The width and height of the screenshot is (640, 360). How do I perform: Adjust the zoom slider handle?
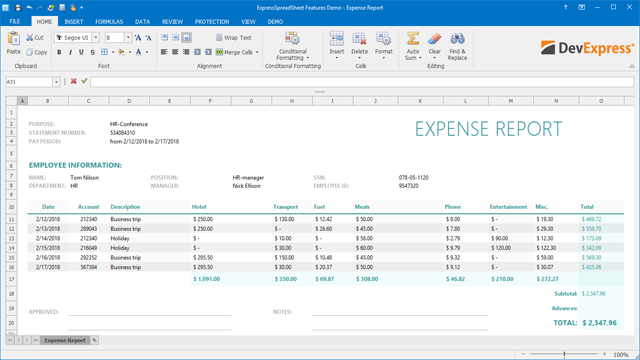[564, 354]
